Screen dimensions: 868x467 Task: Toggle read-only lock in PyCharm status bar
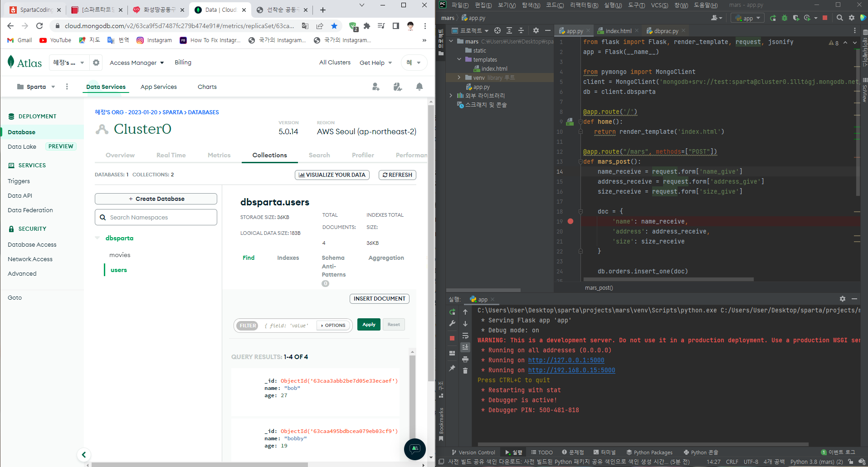point(850,462)
